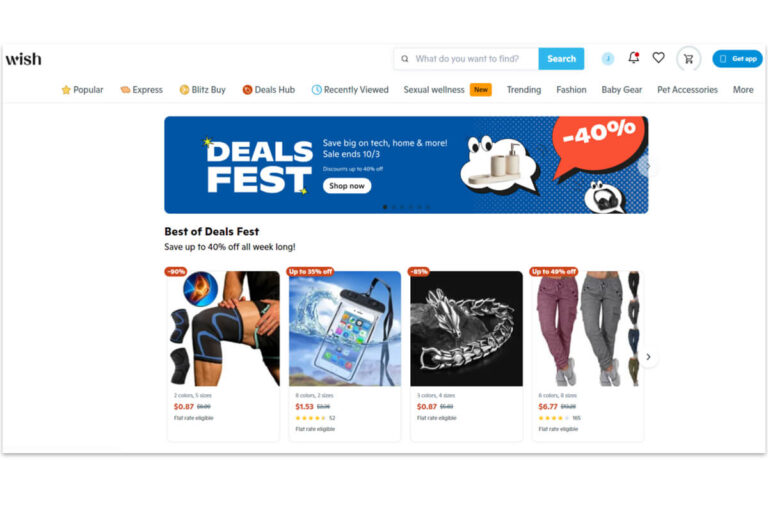The image size is (768, 512).
Task: Show next products with right arrow
Action: 648,357
